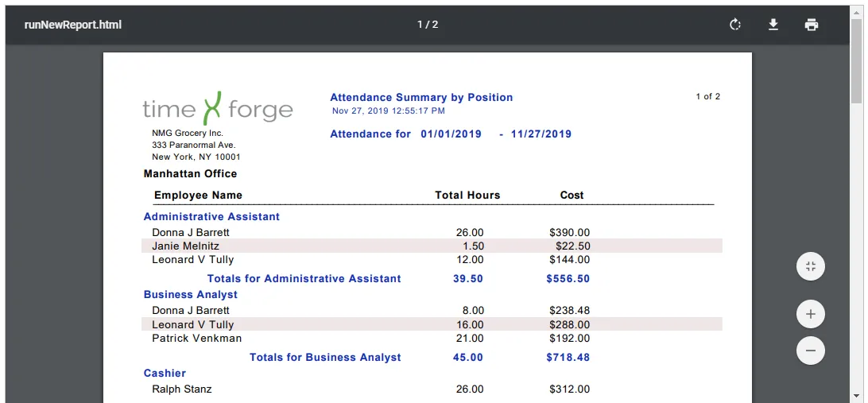
Task: Click the Employee Name column header
Action: (198, 195)
